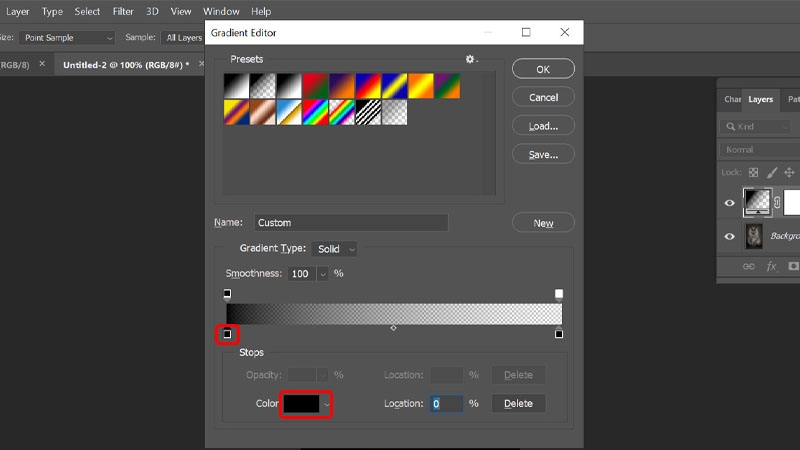Image resolution: width=800 pixels, height=450 pixels.
Task: Click the Save... button
Action: 543,154
